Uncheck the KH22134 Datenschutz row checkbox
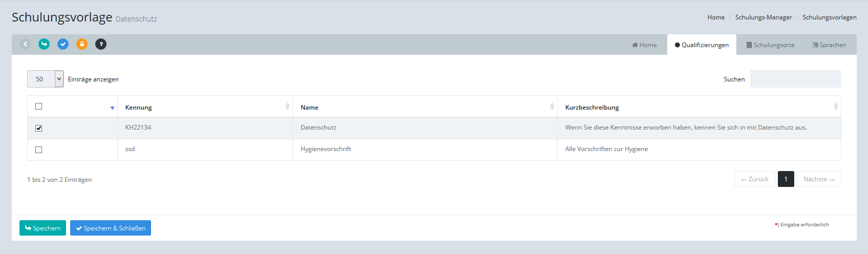868x254 pixels. point(38,128)
